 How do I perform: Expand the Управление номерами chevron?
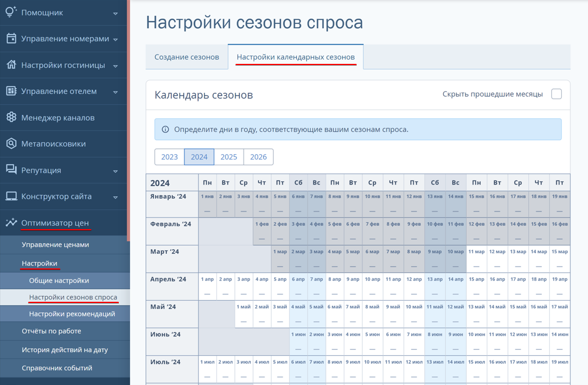coord(115,39)
